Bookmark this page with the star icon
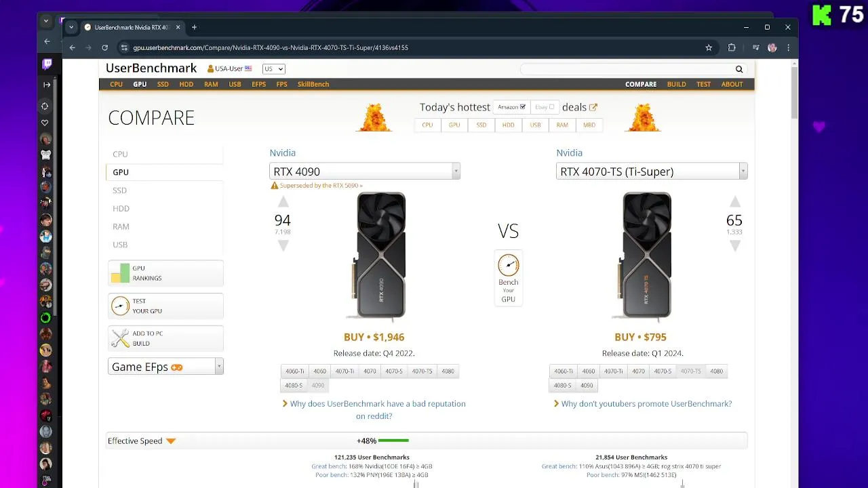 [709, 47]
